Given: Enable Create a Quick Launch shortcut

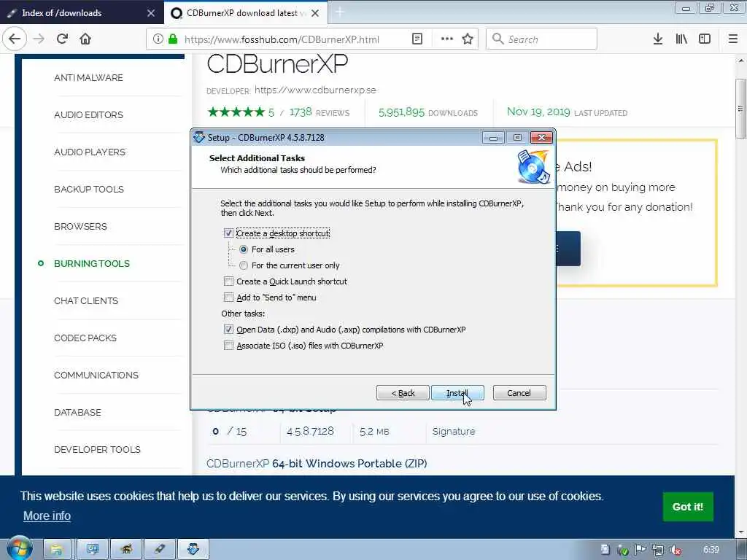Looking at the screenshot, I should click(x=228, y=281).
